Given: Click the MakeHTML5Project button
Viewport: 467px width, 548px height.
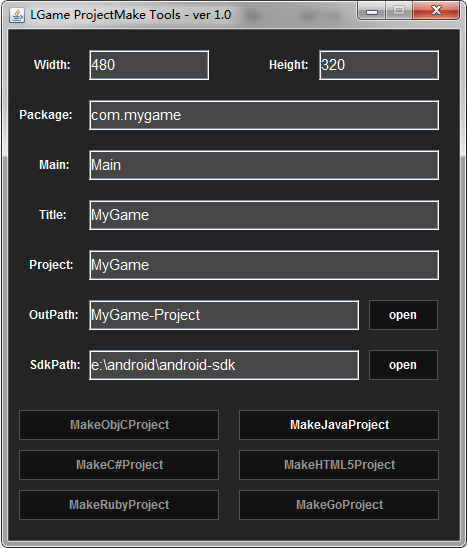Looking at the screenshot, I should point(339,465).
